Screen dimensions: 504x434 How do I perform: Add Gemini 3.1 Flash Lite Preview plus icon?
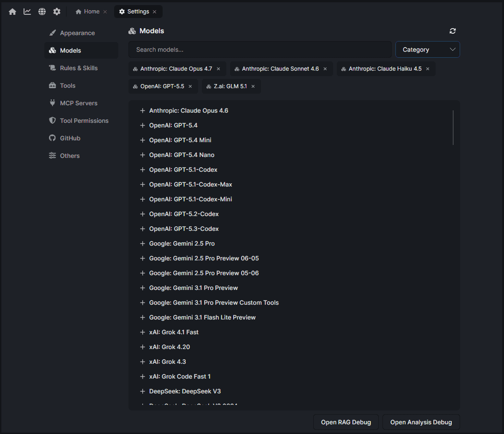(x=143, y=317)
